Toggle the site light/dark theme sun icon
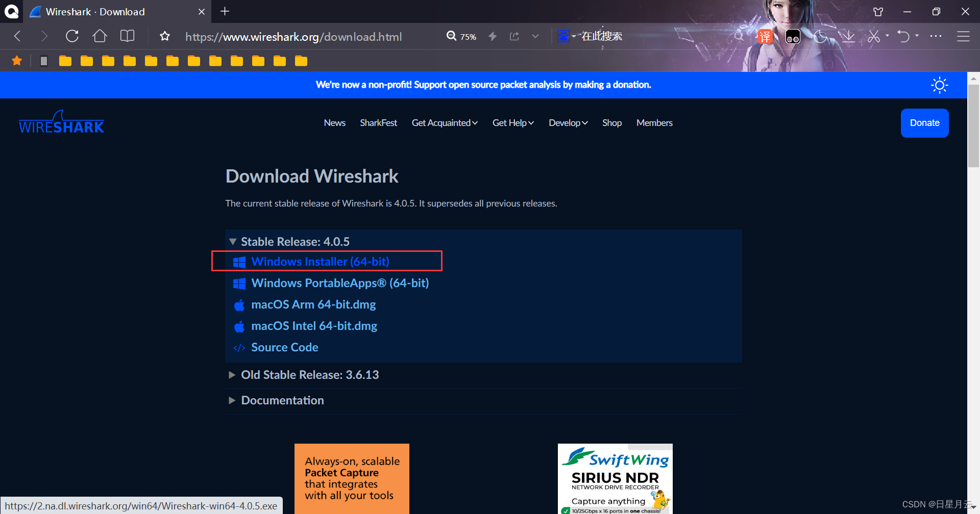Viewport: 980px width, 514px height. tap(939, 85)
